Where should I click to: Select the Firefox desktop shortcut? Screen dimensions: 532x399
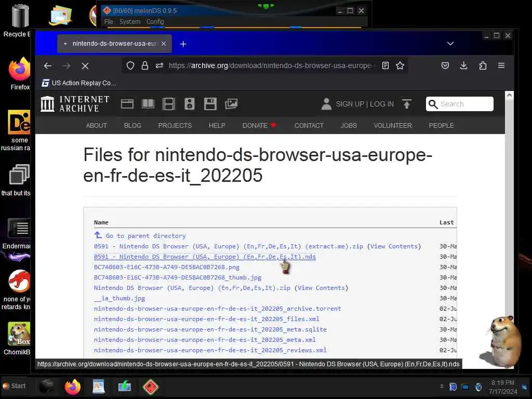point(19,74)
